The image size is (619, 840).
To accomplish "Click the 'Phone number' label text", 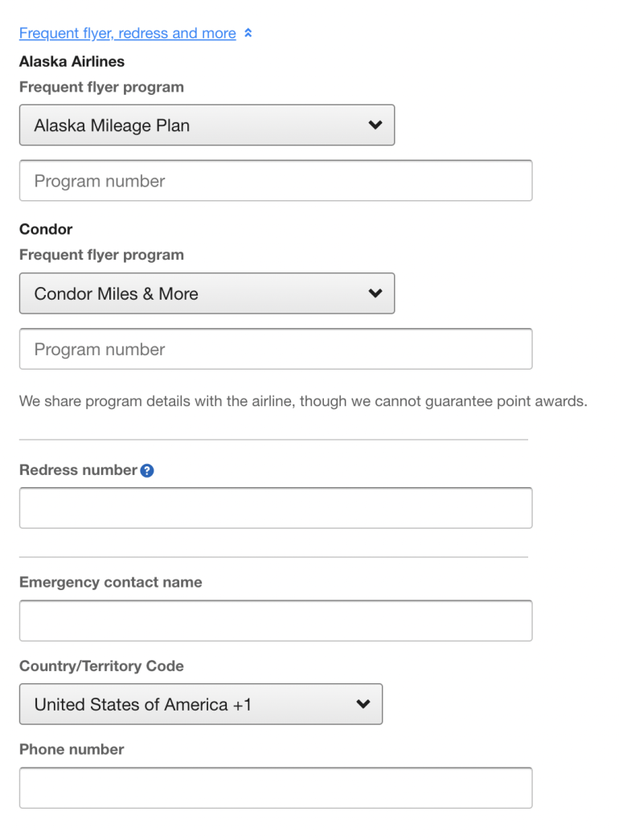I will (x=72, y=749).
